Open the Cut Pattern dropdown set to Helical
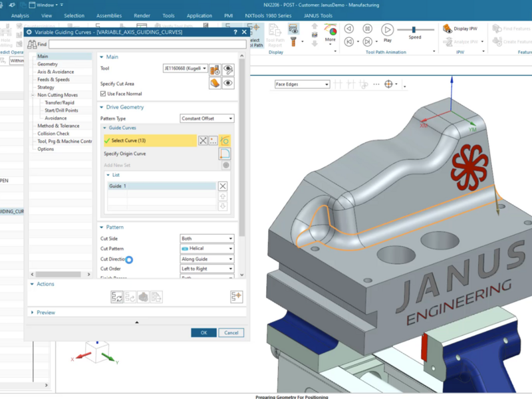 pos(207,248)
